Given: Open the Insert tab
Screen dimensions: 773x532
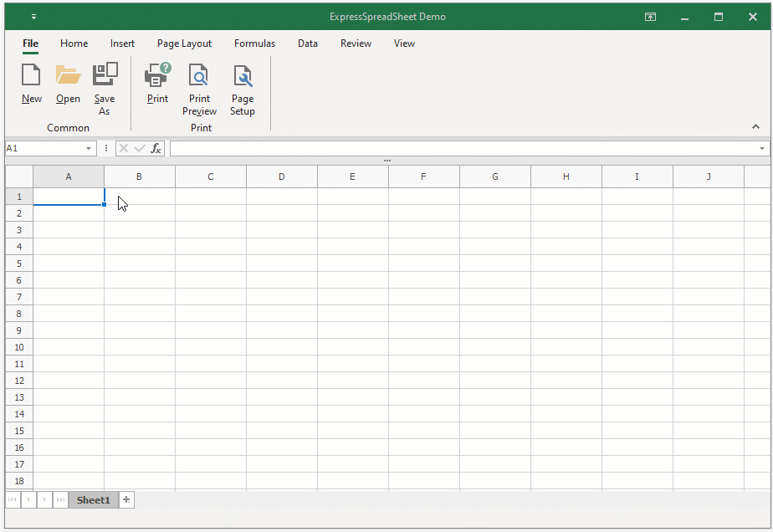Looking at the screenshot, I should (122, 43).
